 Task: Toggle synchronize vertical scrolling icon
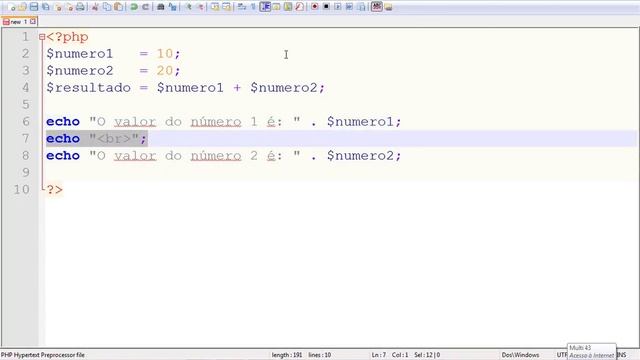[x=215, y=7]
